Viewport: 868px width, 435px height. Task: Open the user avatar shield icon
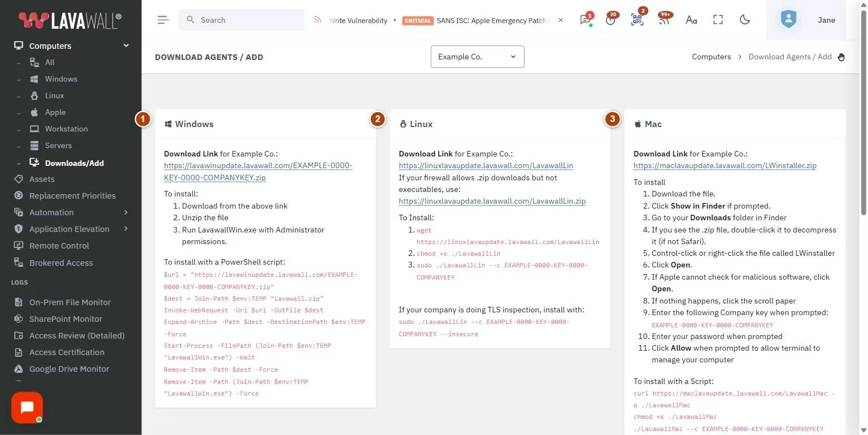tap(788, 20)
